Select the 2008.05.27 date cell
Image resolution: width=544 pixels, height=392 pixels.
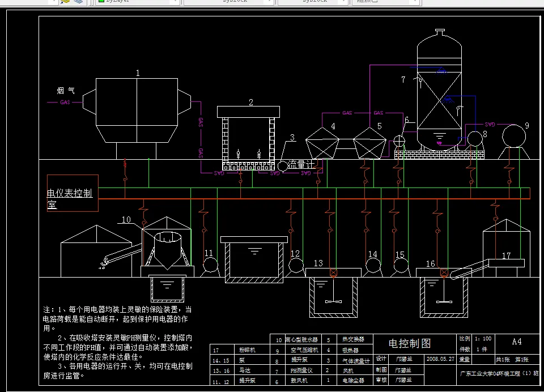[x=440, y=359]
